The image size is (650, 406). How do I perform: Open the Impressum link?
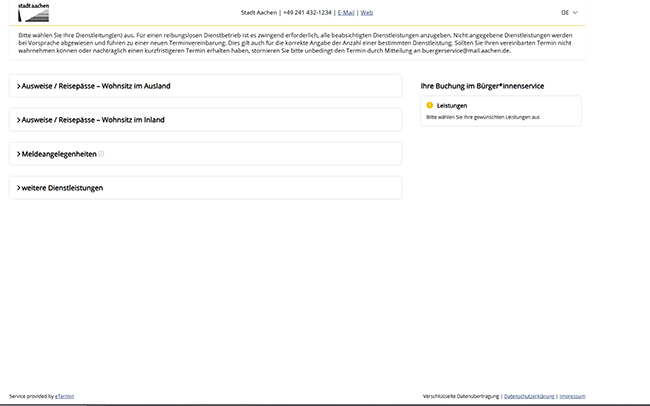click(573, 396)
